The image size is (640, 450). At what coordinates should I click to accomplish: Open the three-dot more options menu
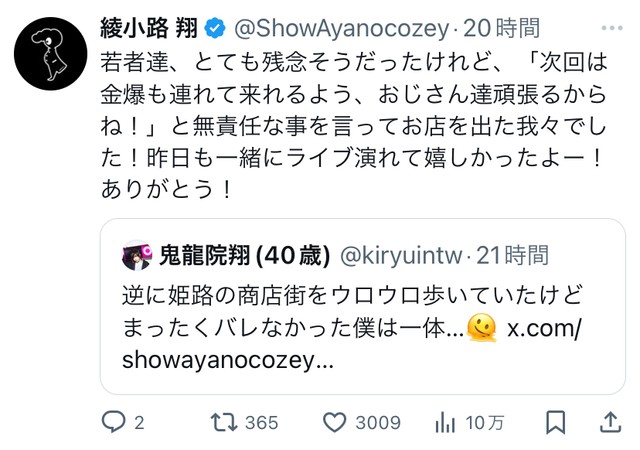[x=612, y=28]
